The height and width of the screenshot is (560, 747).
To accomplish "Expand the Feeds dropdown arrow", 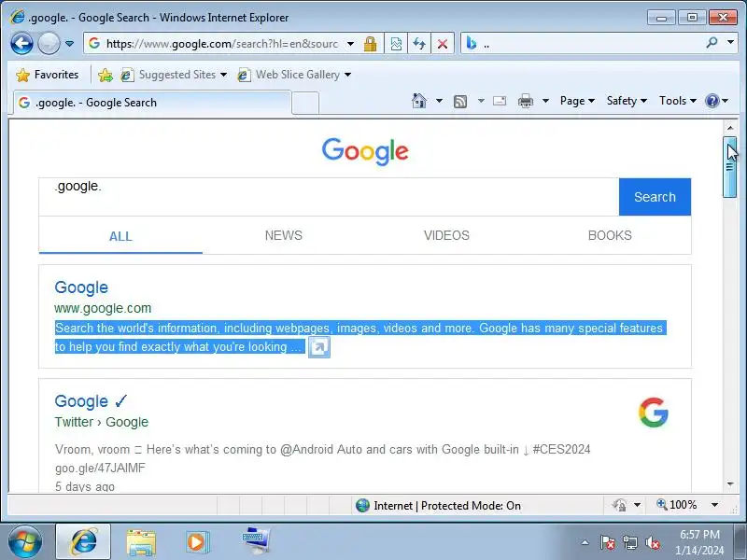I will pyautogui.click(x=481, y=101).
